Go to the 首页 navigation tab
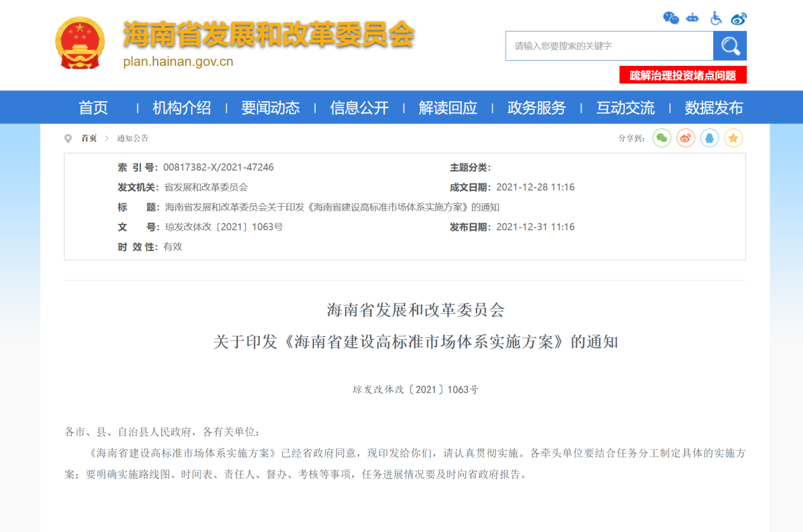 tap(93, 108)
